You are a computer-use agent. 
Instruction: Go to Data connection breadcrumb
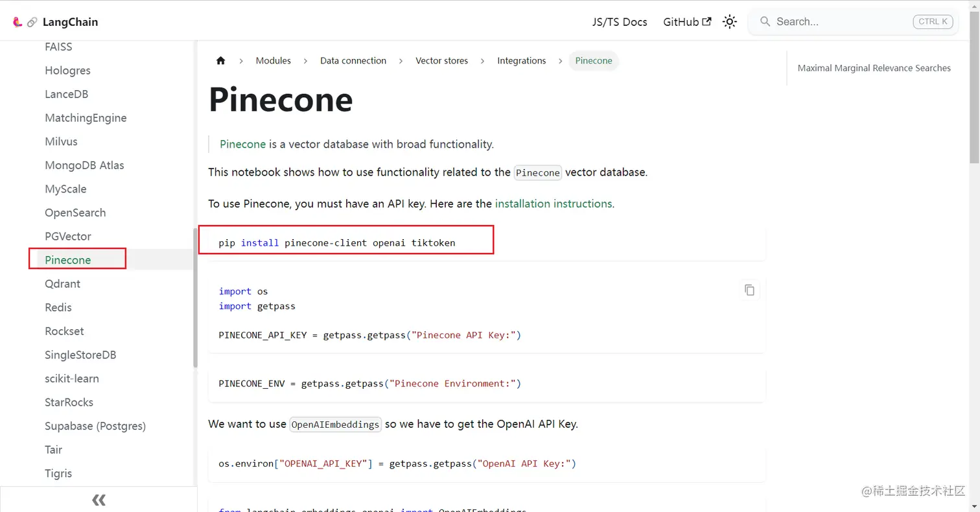353,60
